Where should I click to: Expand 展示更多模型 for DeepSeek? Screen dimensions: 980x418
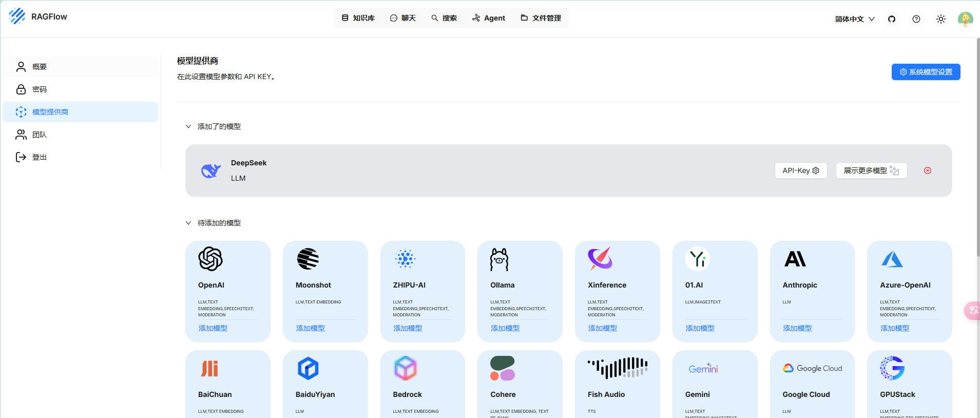pyautogui.click(x=872, y=170)
